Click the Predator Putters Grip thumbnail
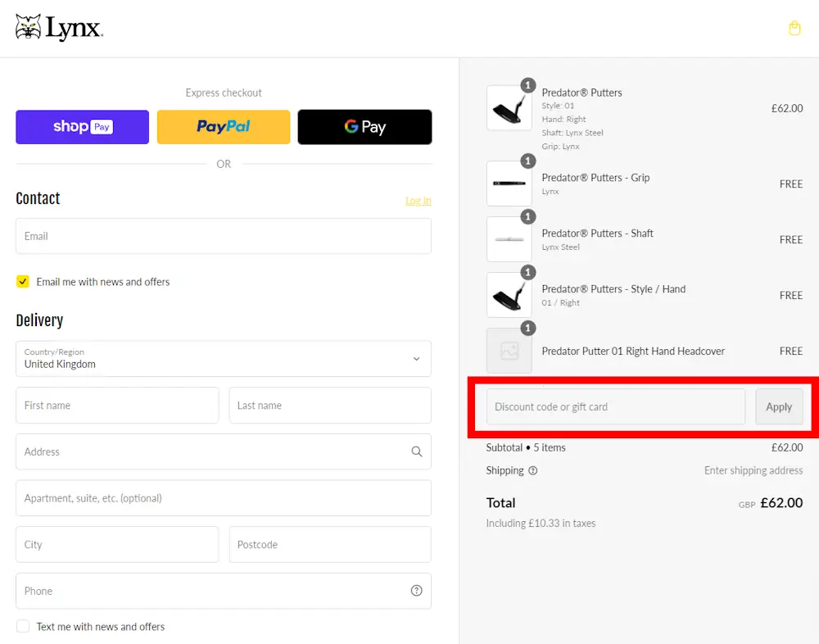 [x=509, y=184]
